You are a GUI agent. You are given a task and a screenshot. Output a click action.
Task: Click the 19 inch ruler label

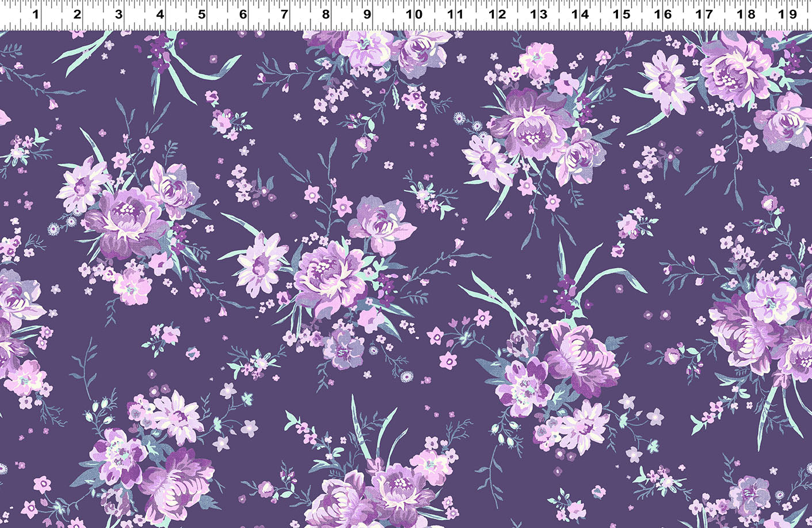(x=791, y=14)
